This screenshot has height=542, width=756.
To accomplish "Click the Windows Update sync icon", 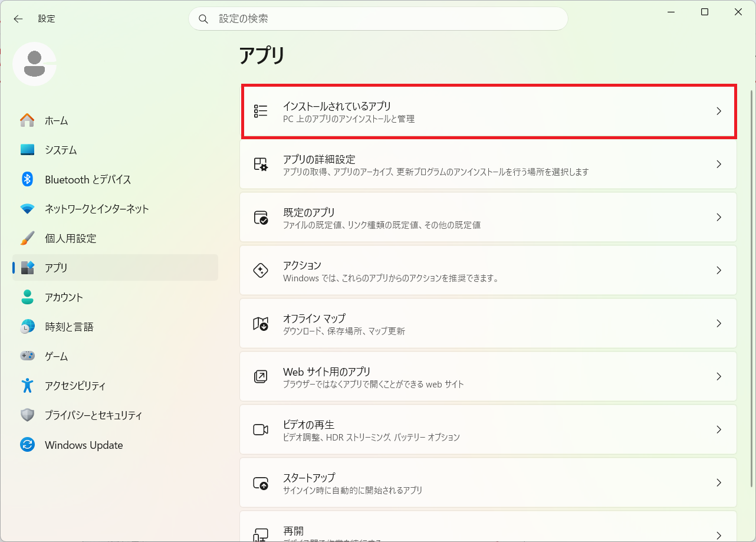I will pyautogui.click(x=27, y=445).
